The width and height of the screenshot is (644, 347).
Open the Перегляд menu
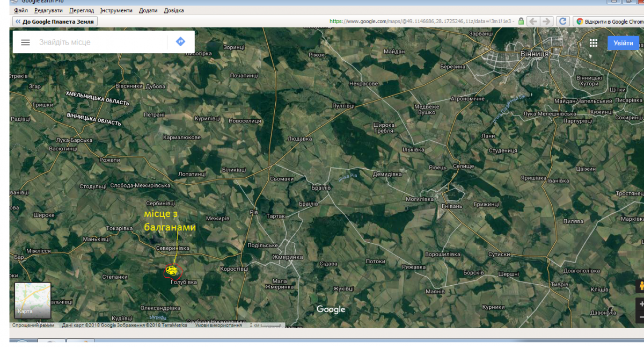[82, 10]
